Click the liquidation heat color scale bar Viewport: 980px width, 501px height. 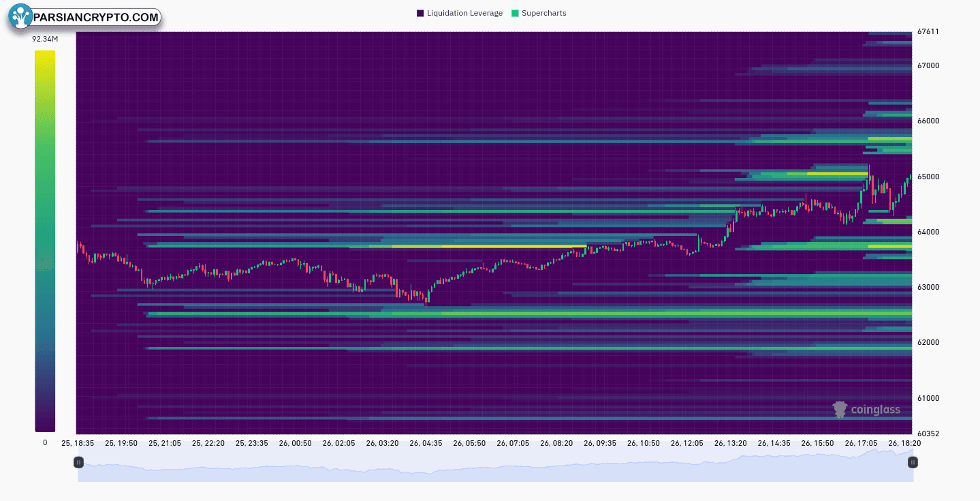click(x=45, y=241)
